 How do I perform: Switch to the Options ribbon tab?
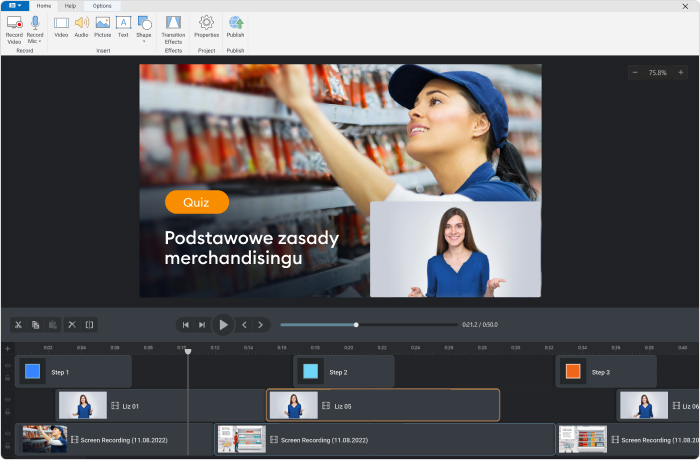coord(102,6)
